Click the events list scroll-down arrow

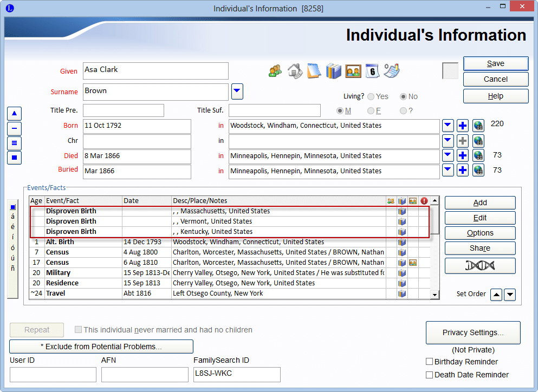(435, 295)
